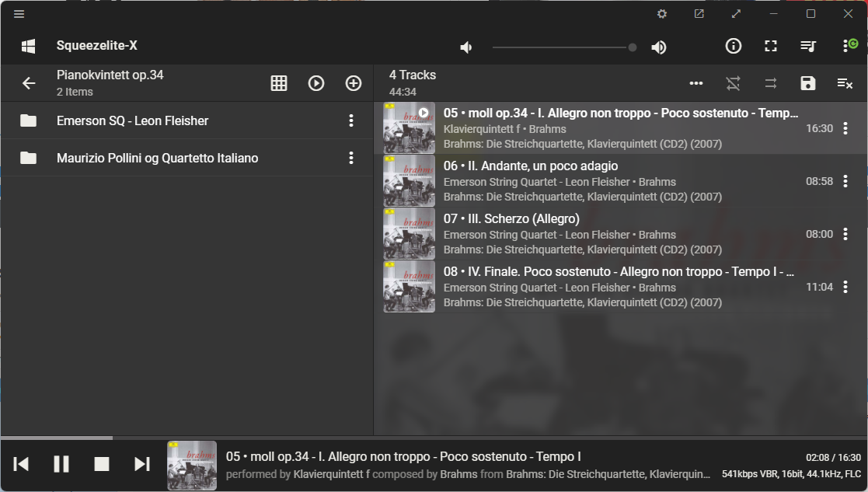Open the album link in now-playing bar
This screenshot has width=868, height=492.
(608, 474)
